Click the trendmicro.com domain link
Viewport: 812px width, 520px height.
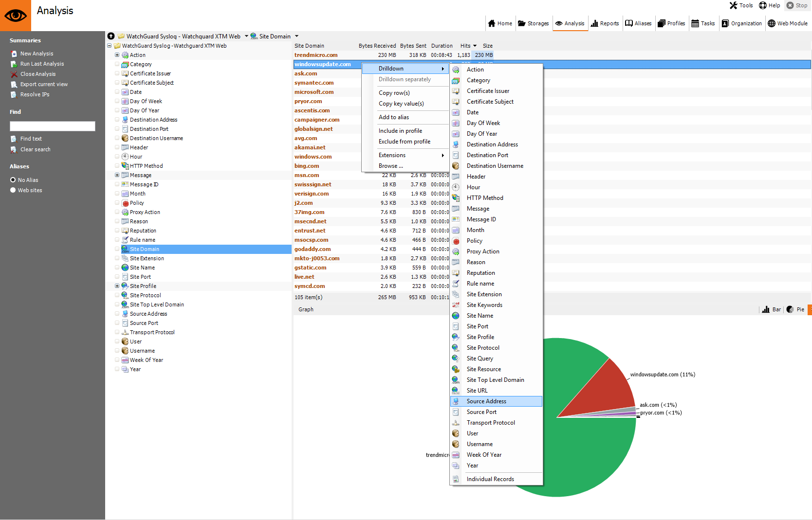(316, 55)
